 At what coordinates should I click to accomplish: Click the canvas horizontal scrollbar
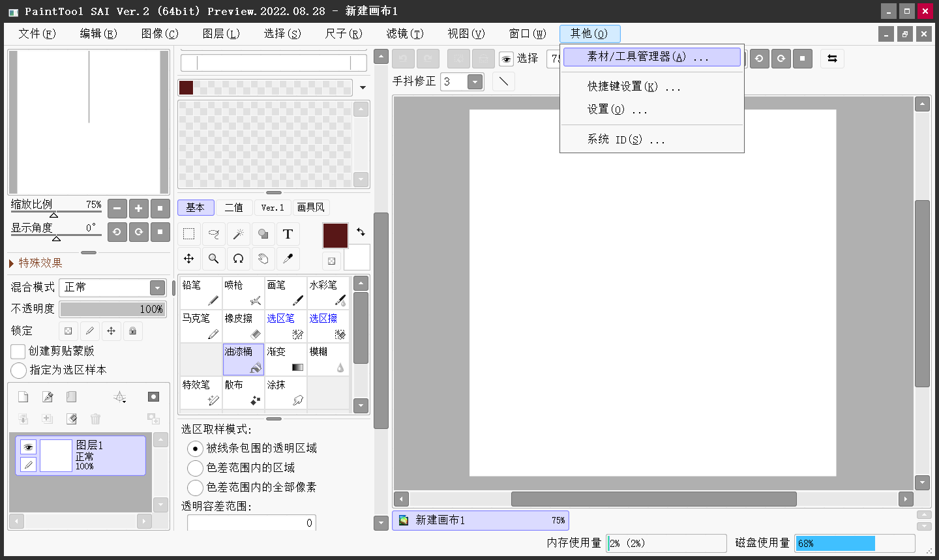point(653,499)
